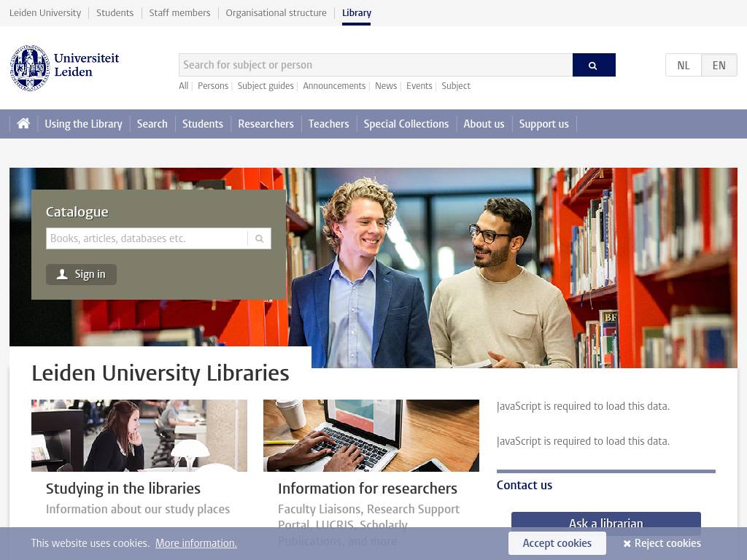Viewport: 747px width, 560px height.
Task: Reject cookies using the X button
Action: point(662,543)
